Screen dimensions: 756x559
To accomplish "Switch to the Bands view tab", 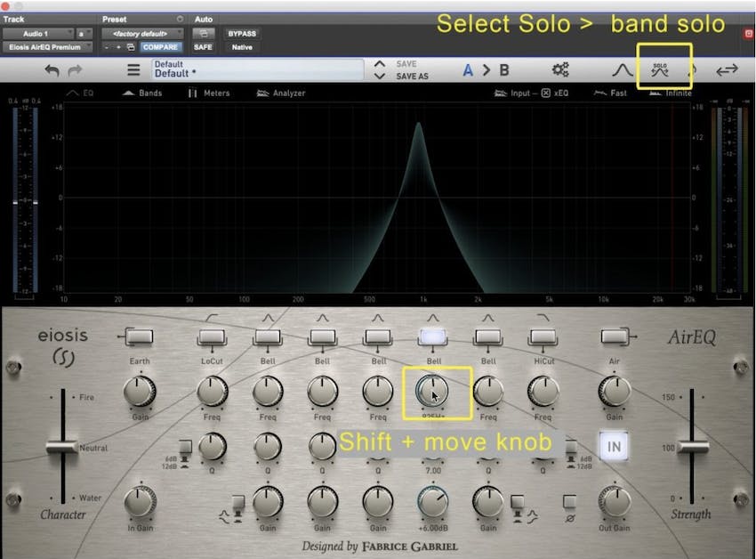I will tap(142, 93).
